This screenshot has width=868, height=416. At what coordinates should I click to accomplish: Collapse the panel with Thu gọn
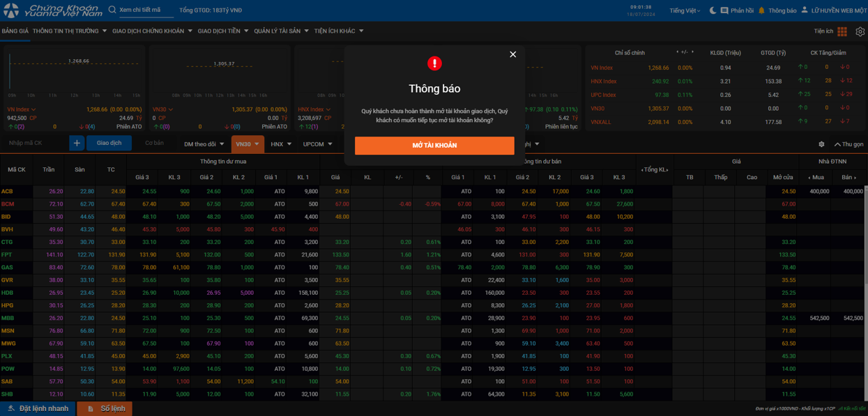[848, 144]
